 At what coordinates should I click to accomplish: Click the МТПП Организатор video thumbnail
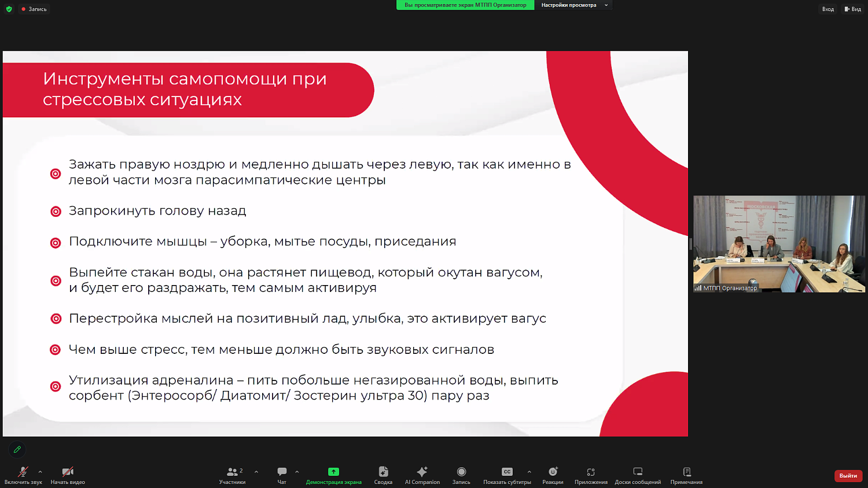coord(778,245)
